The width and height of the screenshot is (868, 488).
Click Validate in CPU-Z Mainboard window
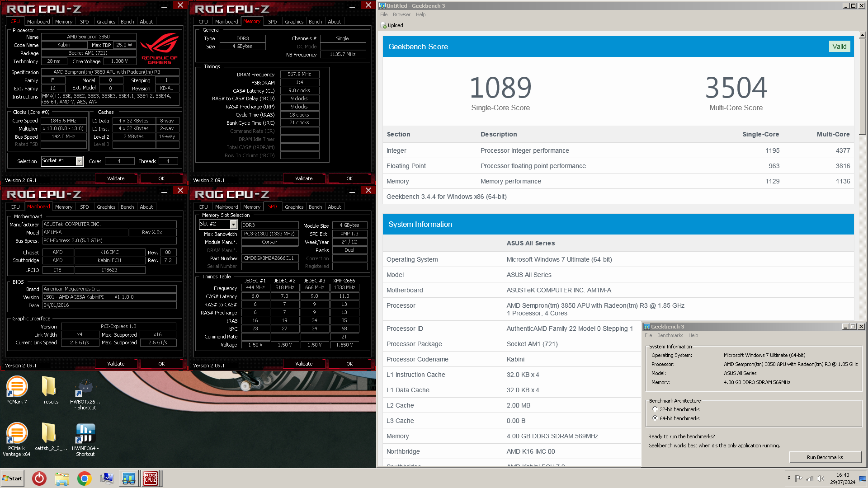tap(116, 364)
